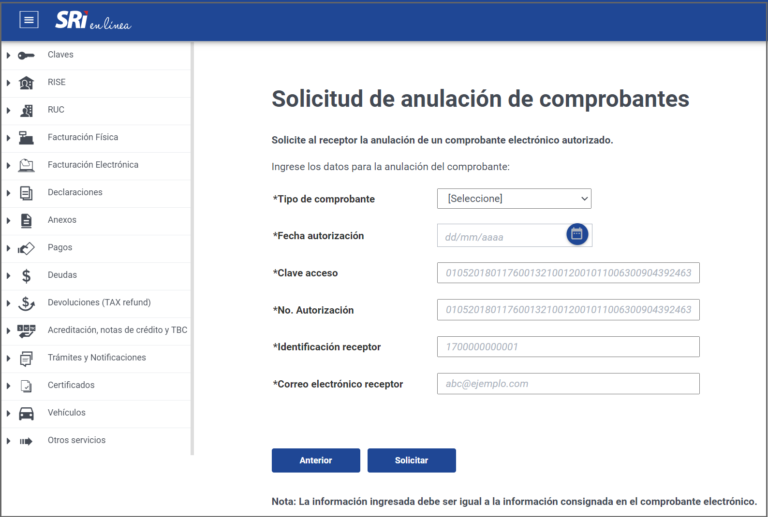Expand the Facturación Electrónica arrow
Image resolution: width=768 pixels, height=517 pixels.
pyautogui.click(x=8, y=165)
